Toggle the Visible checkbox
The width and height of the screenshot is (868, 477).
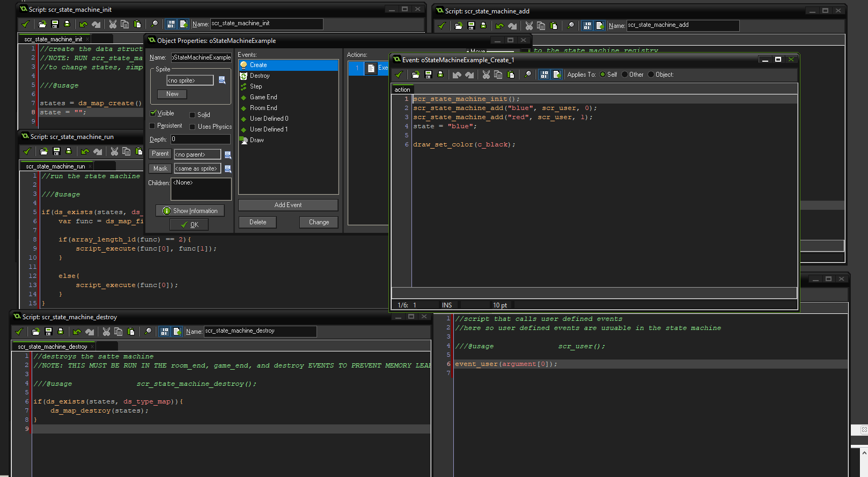[153, 113]
